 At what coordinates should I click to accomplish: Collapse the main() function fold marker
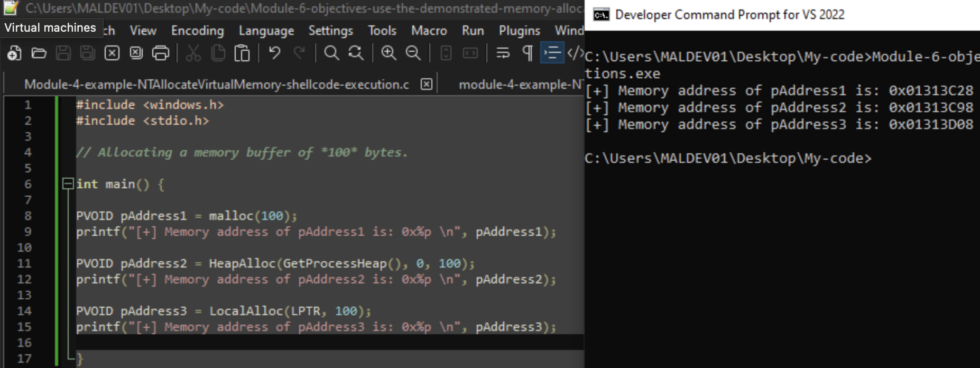(68, 184)
